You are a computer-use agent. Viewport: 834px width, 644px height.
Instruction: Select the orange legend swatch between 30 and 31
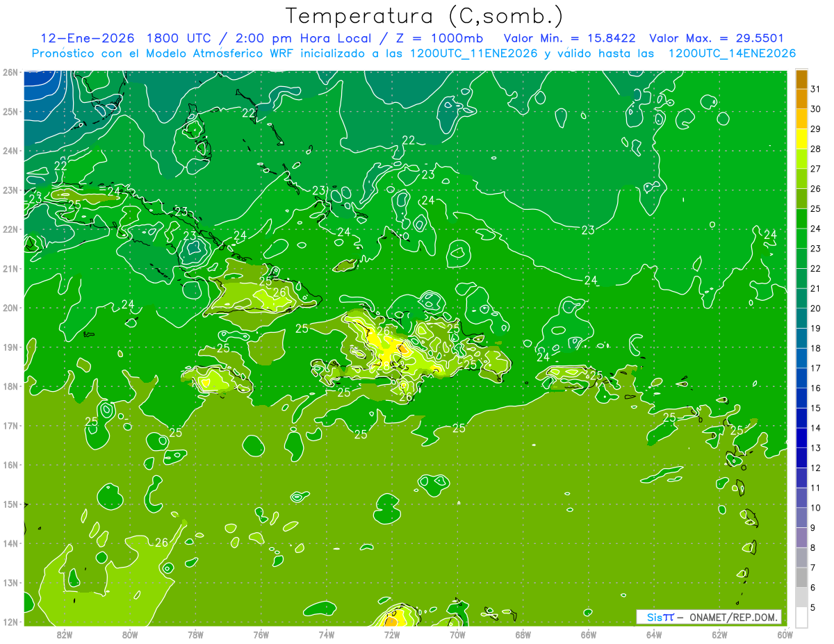(x=801, y=99)
